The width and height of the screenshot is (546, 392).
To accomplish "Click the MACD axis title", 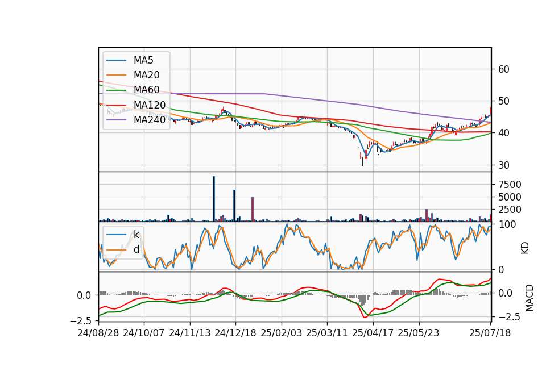I will 530,298.
